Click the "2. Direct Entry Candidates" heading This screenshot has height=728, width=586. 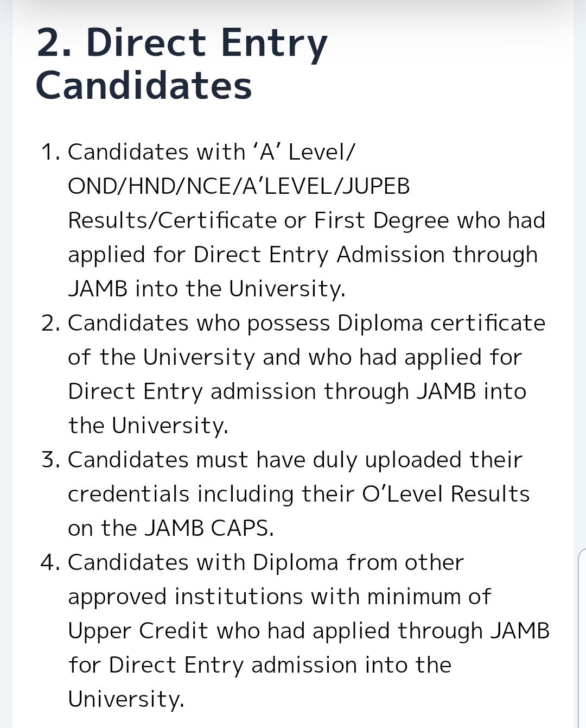click(x=182, y=64)
